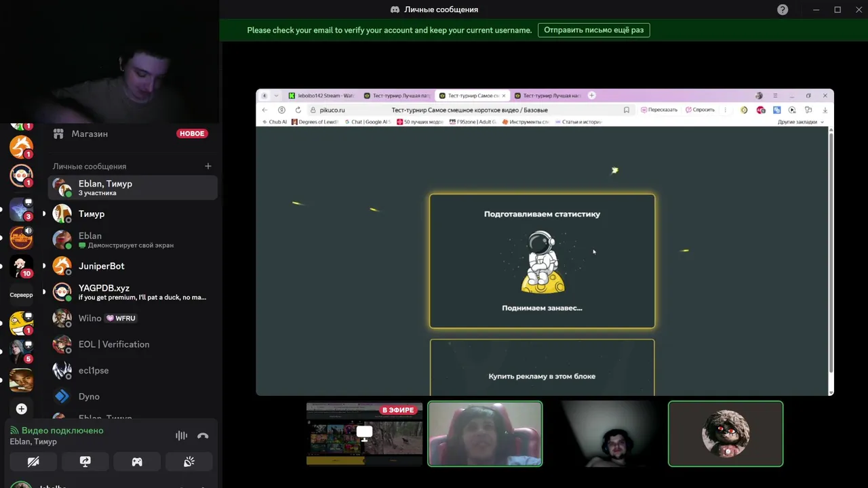
Task: Open new browser tab with plus
Action: [591, 96]
